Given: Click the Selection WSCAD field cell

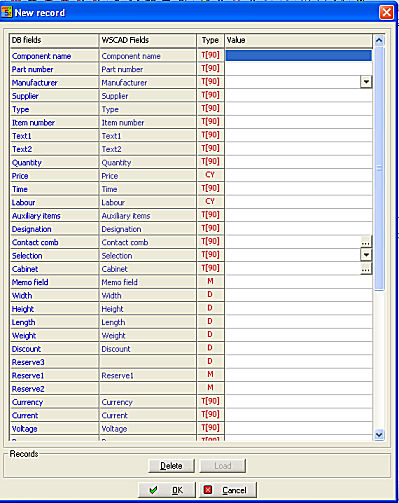Looking at the screenshot, I should point(148,256).
